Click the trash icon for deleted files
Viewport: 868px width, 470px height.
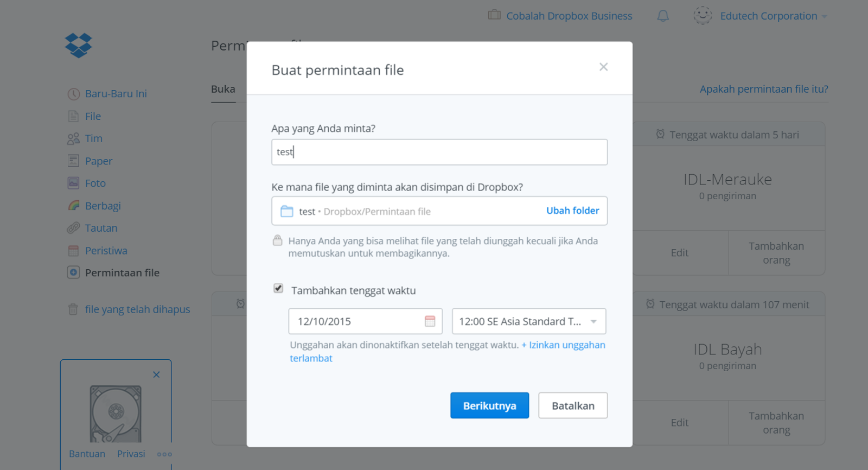coord(73,309)
